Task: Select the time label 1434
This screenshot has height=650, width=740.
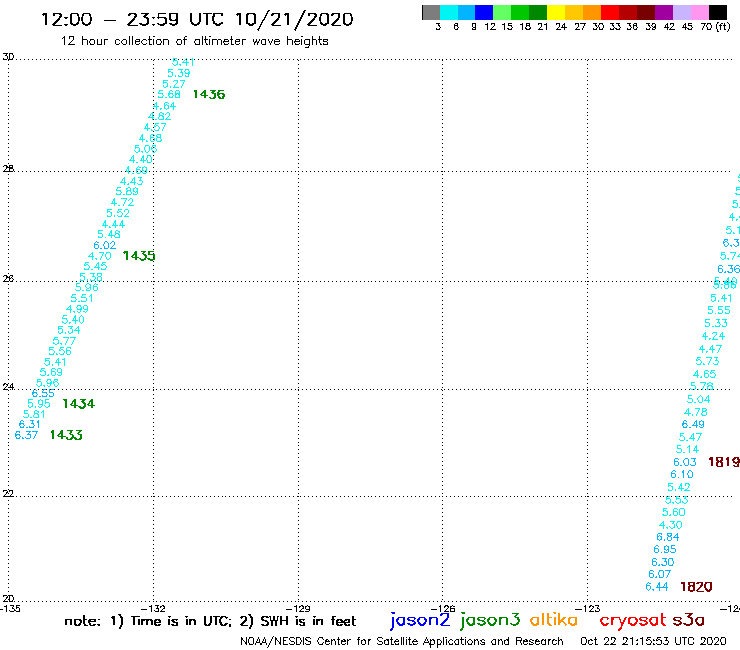Action: point(78,404)
